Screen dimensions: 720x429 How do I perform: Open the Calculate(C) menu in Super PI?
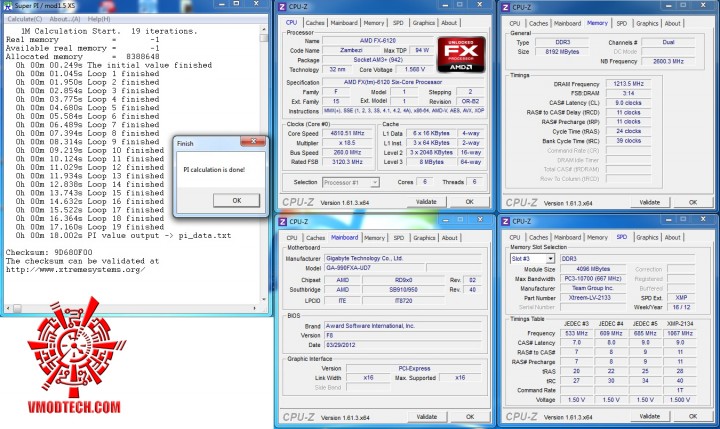point(24,19)
